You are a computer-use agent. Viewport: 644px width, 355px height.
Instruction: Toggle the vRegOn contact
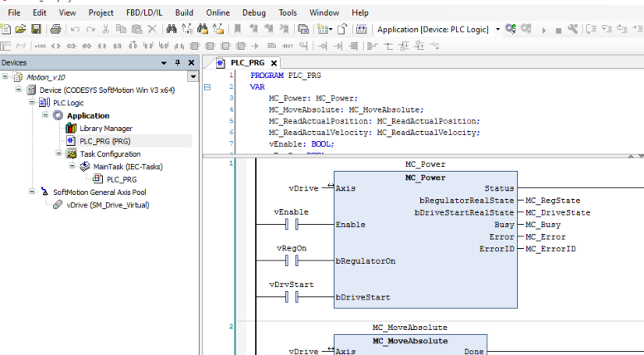pyautogui.click(x=291, y=260)
